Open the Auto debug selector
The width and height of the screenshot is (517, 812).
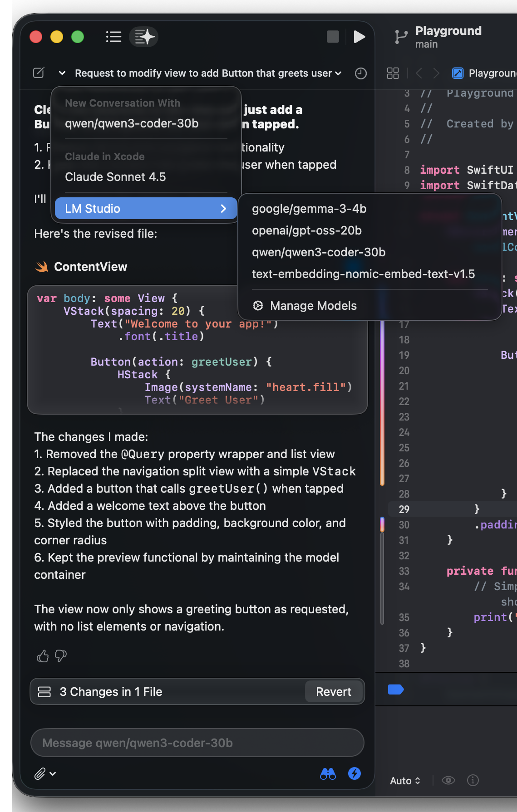pos(405,780)
